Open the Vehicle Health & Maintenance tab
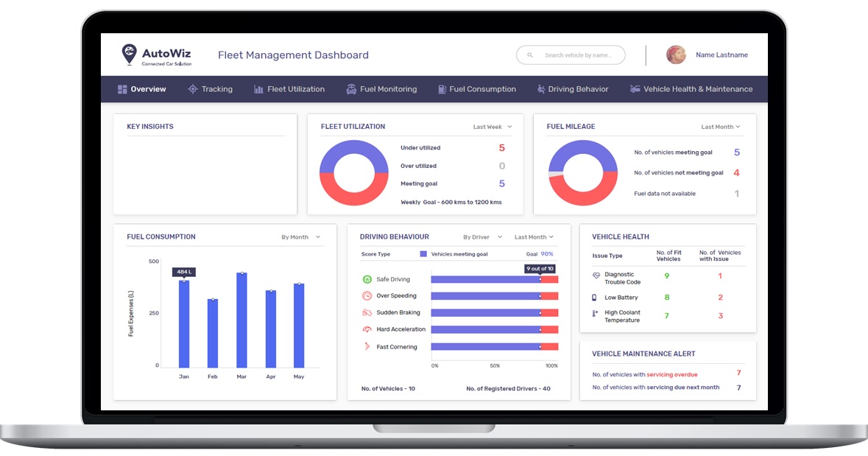868x456 pixels. point(691,89)
